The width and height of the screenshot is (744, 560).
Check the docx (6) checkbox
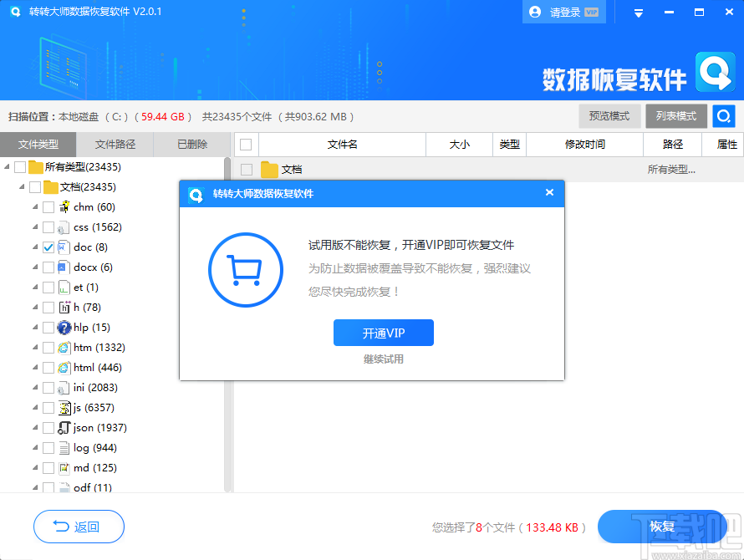pos(48,267)
